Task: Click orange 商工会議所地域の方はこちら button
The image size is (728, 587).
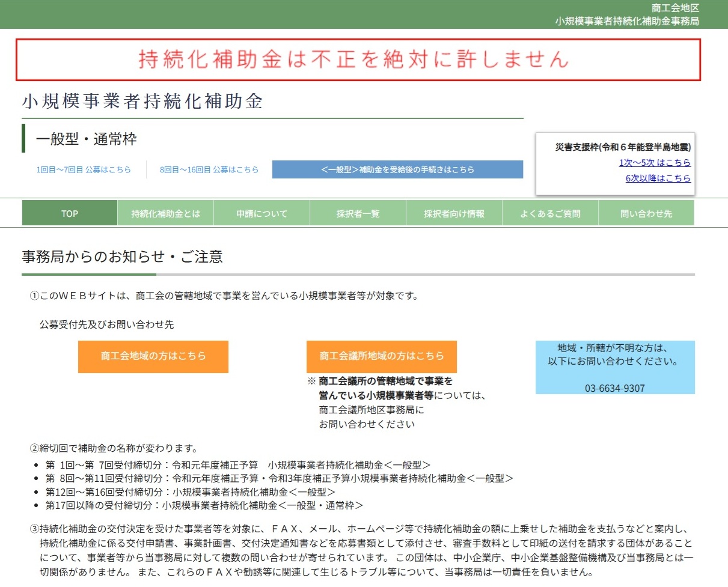Action: pyautogui.click(x=382, y=356)
